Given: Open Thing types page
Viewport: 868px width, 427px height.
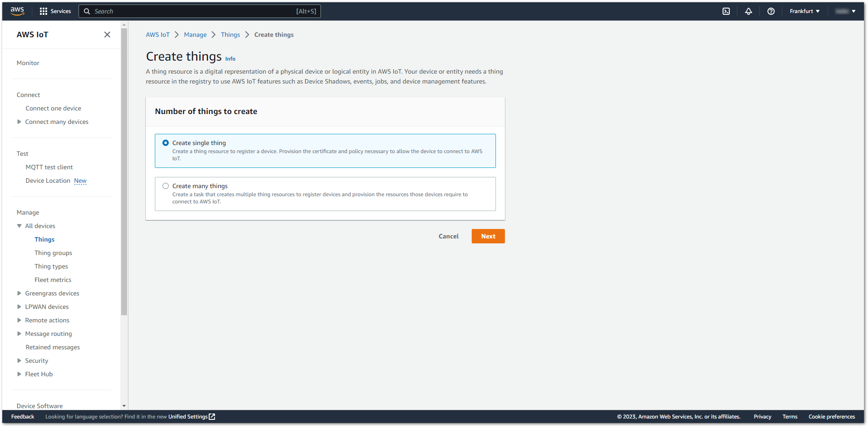Looking at the screenshot, I should tap(51, 266).
